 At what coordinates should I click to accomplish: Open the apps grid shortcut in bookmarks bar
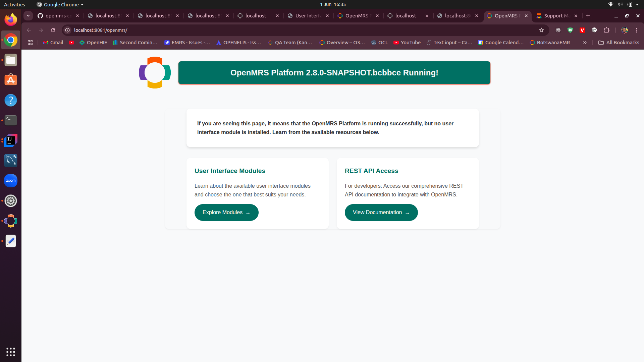point(30,43)
